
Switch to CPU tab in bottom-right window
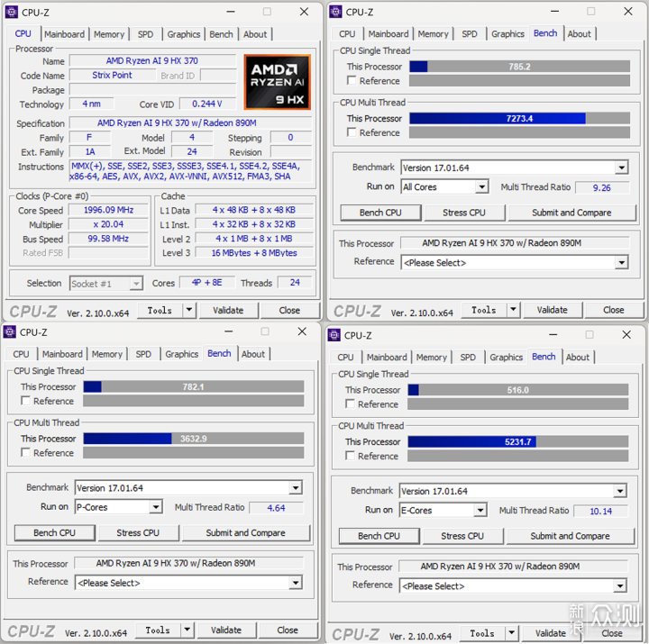(345, 357)
